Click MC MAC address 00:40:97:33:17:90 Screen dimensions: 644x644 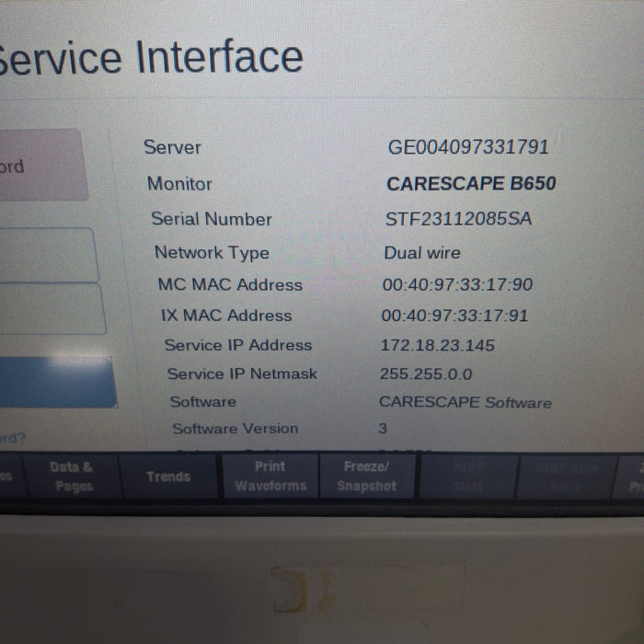tap(457, 284)
